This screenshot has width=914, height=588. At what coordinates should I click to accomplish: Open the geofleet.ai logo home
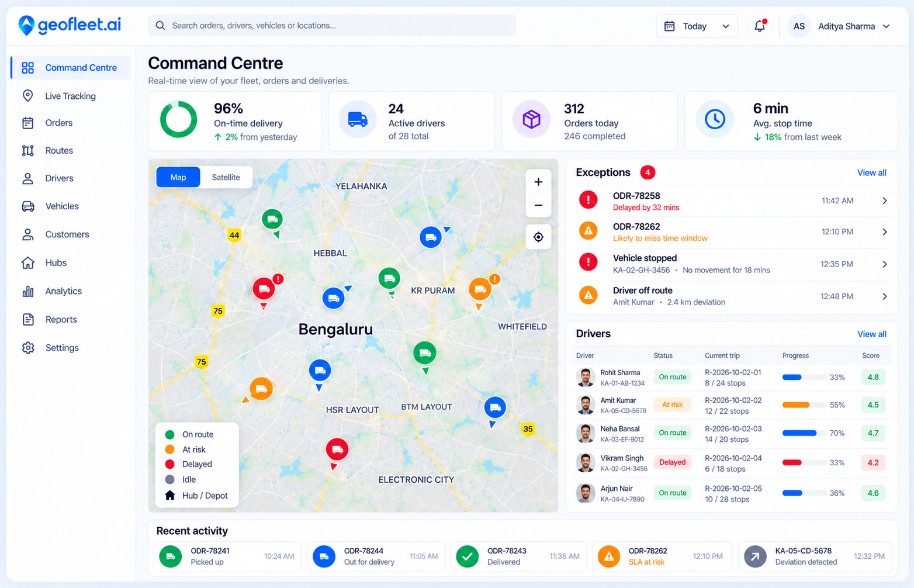click(x=70, y=25)
